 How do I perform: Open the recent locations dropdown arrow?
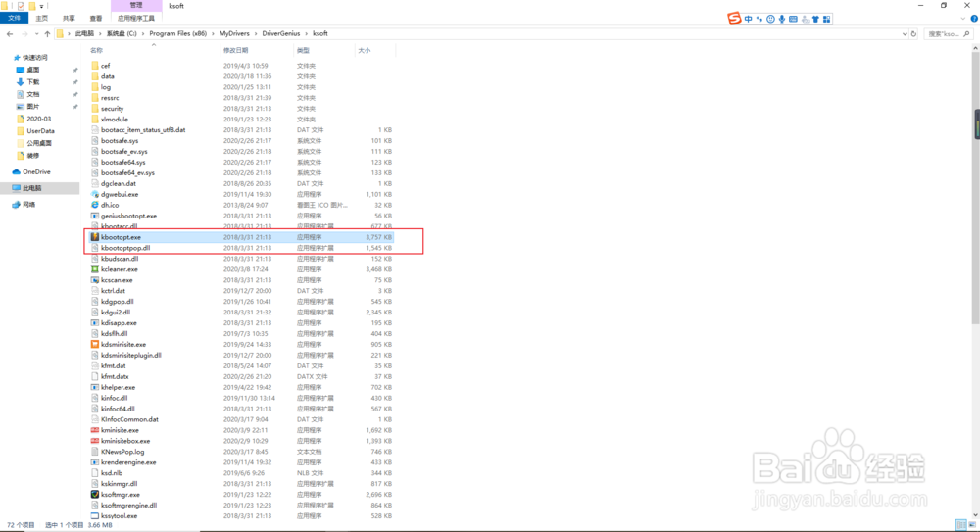coord(36,33)
